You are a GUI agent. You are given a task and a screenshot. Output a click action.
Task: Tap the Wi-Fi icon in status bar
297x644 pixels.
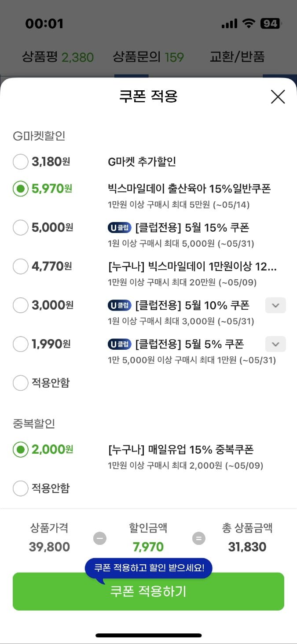pyautogui.click(x=249, y=23)
